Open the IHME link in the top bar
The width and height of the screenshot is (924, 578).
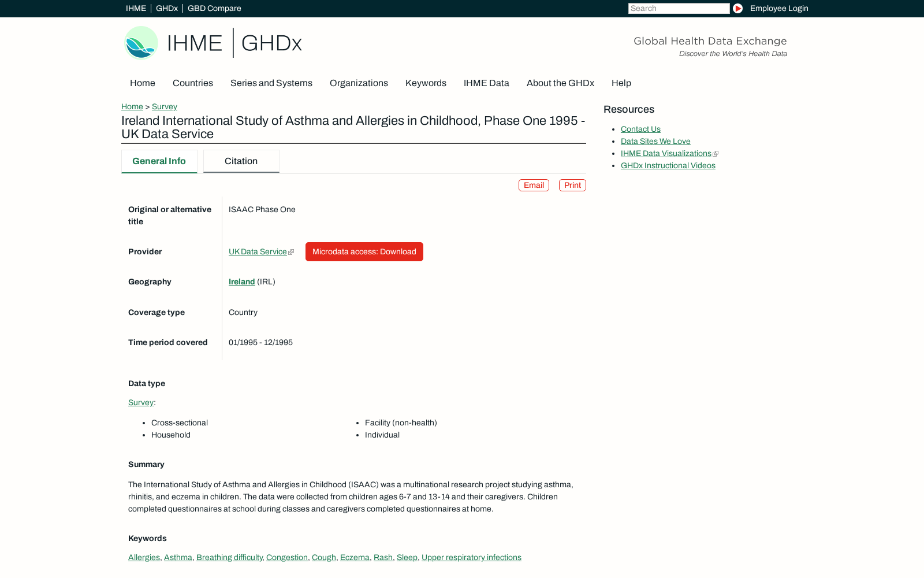point(136,8)
